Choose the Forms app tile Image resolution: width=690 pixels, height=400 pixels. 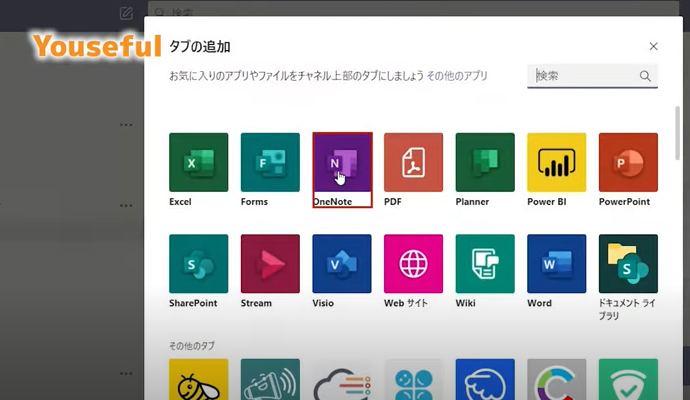click(x=270, y=162)
